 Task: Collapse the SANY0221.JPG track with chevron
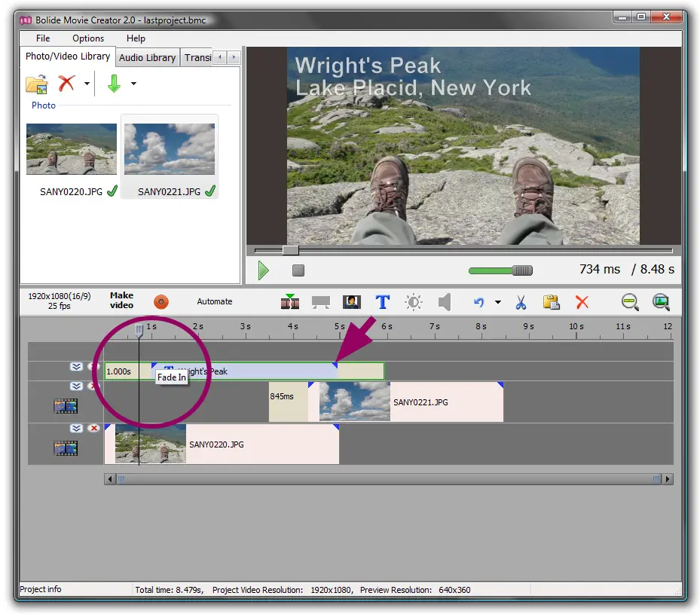click(x=76, y=386)
